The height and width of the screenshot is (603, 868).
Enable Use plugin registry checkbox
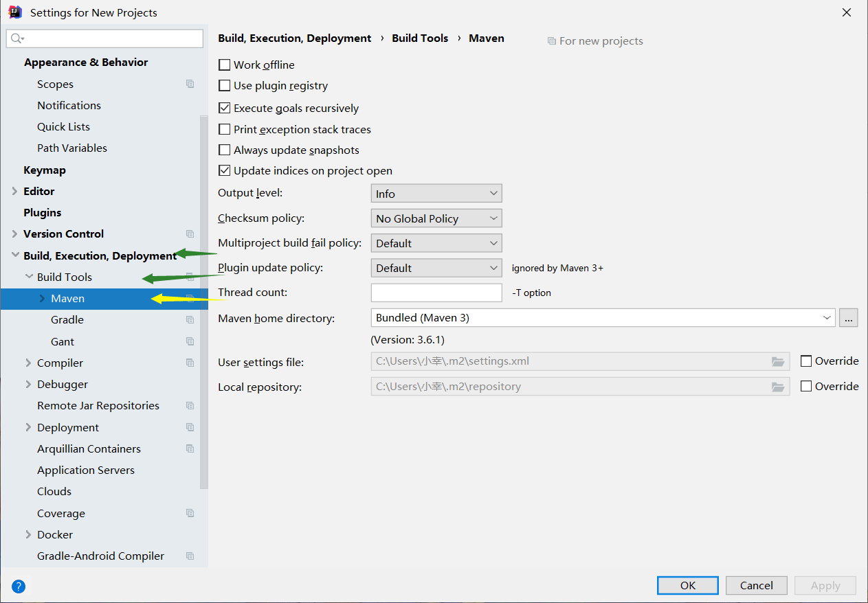tap(224, 86)
